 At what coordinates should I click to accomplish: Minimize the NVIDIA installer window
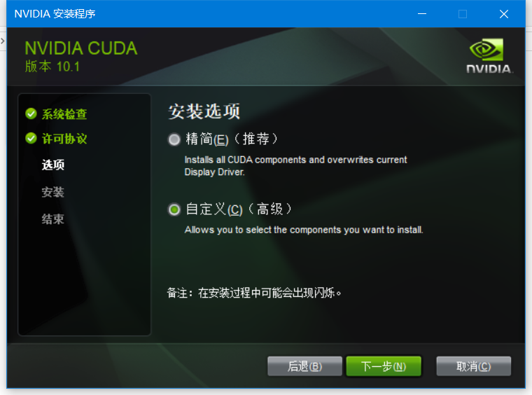coord(422,14)
